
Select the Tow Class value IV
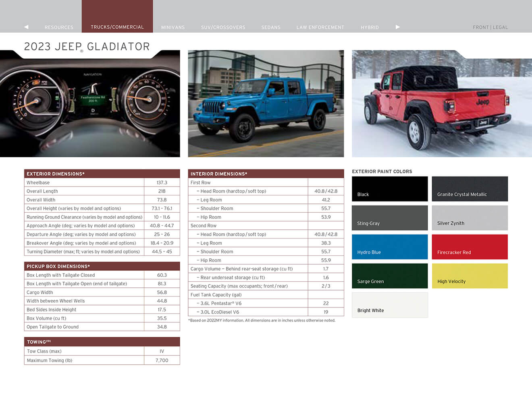click(162, 351)
